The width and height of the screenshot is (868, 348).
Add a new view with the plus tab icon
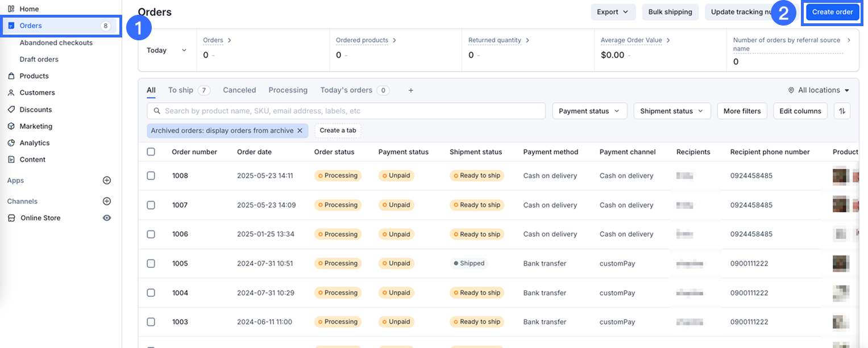411,90
